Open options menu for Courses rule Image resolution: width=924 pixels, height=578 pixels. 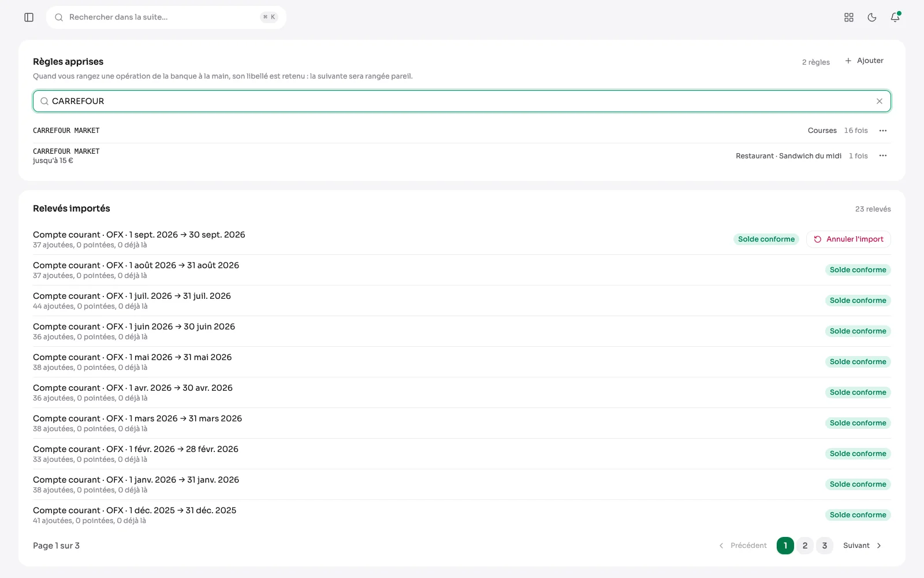[883, 131]
